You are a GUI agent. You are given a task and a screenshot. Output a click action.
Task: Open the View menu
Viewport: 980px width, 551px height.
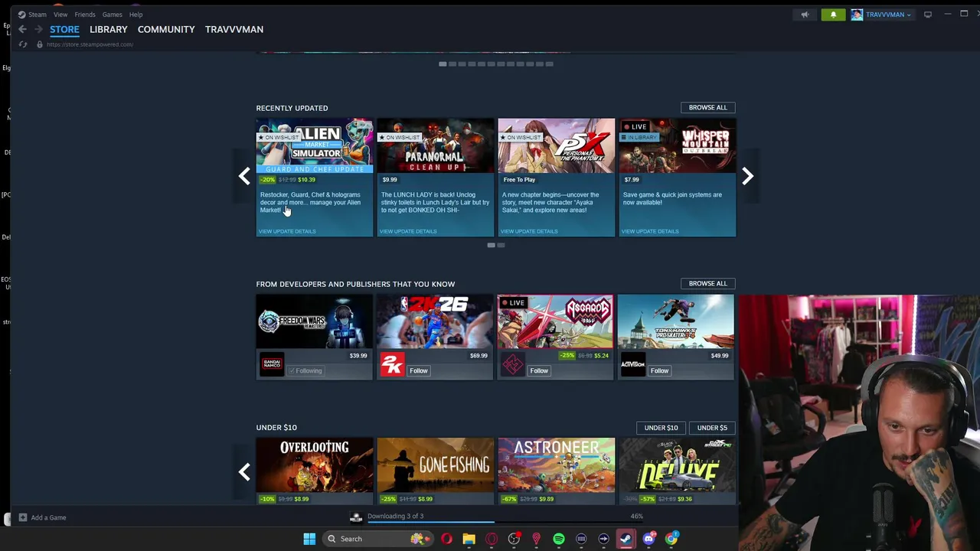[60, 15]
